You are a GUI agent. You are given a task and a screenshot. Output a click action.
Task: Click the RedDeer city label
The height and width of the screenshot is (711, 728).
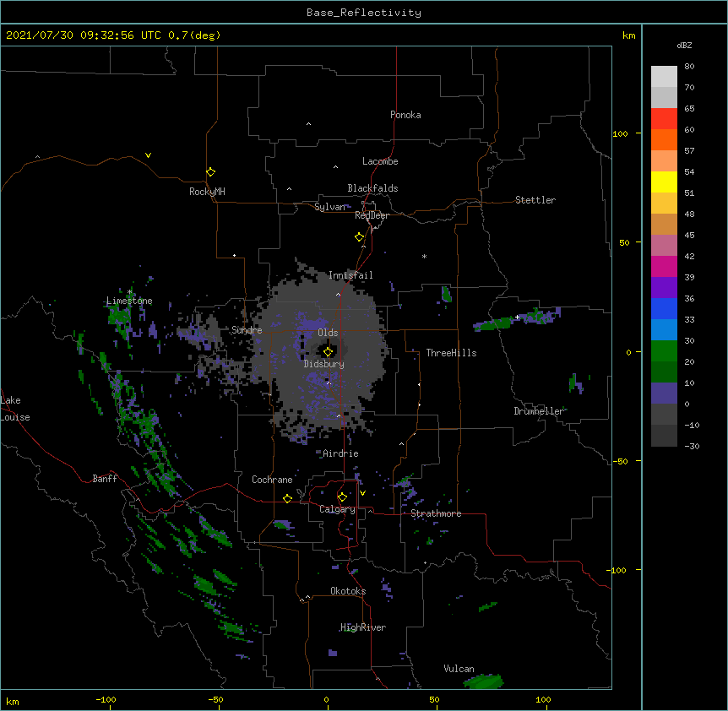click(372, 215)
